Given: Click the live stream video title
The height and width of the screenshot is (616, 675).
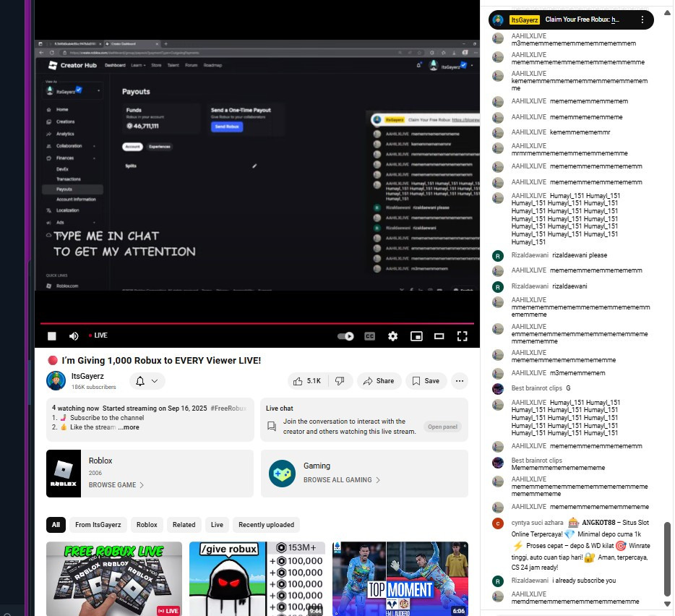Looking at the screenshot, I should point(161,361).
